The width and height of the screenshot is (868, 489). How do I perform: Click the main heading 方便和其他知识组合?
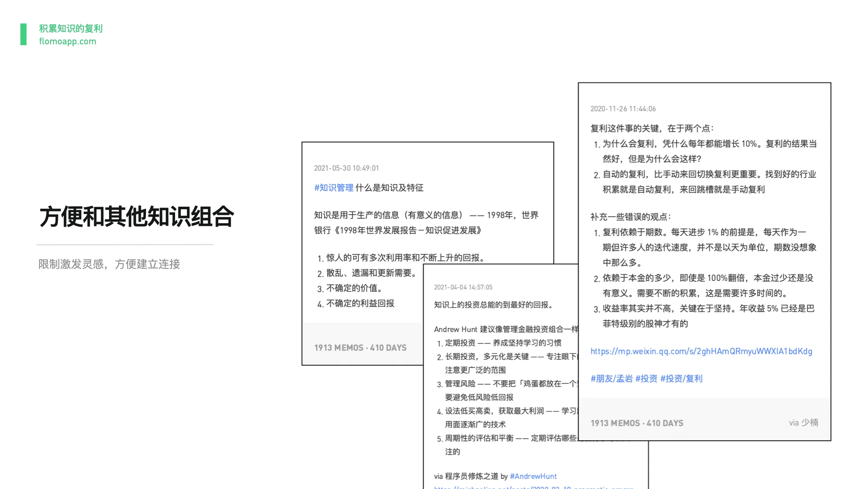pyautogui.click(x=136, y=217)
